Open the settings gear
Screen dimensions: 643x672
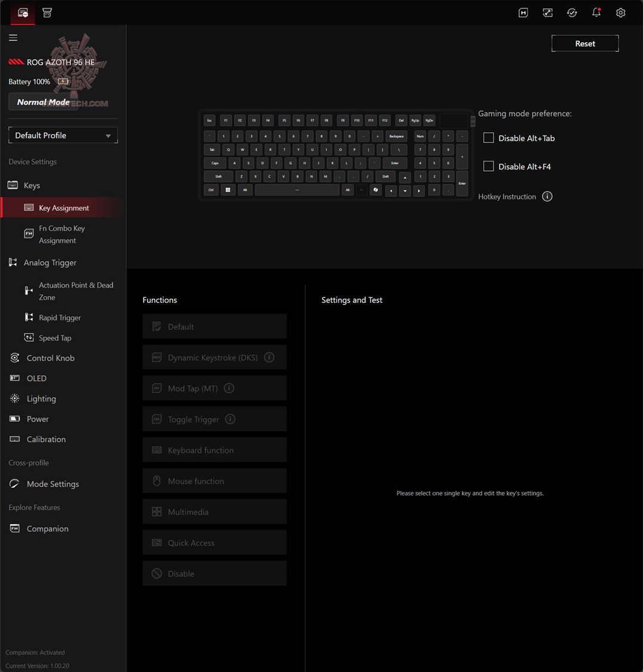point(621,13)
